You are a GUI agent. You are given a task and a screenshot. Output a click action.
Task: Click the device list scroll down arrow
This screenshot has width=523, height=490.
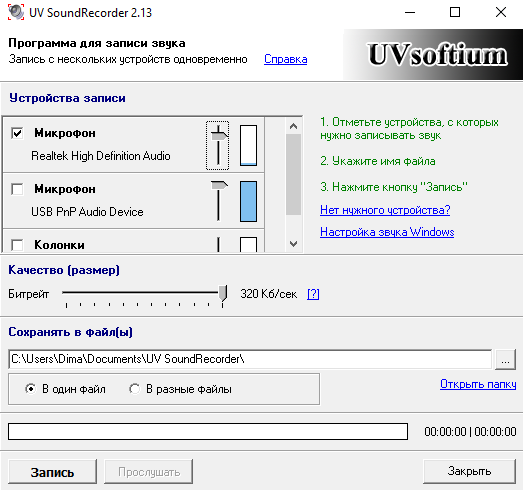(x=294, y=243)
